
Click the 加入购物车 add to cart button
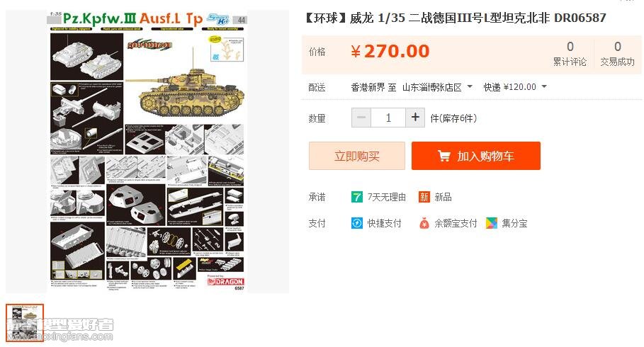(476, 156)
